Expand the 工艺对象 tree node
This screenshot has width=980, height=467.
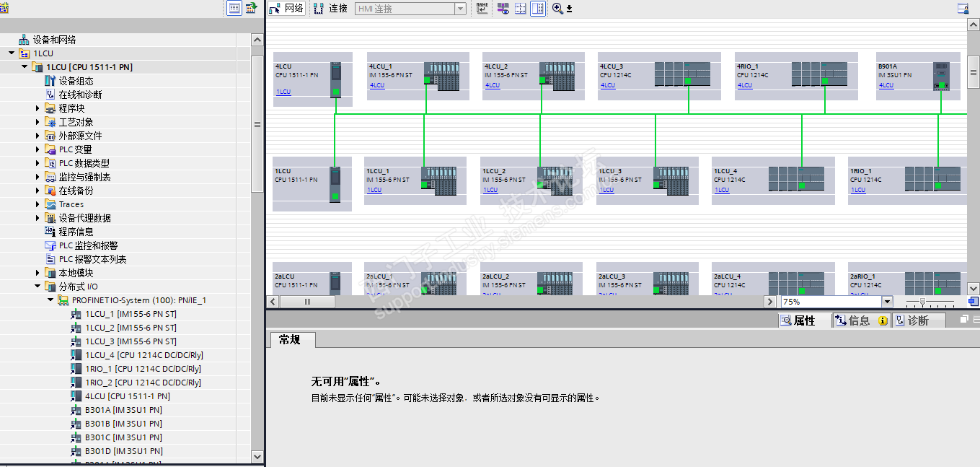pyautogui.click(x=38, y=122)
